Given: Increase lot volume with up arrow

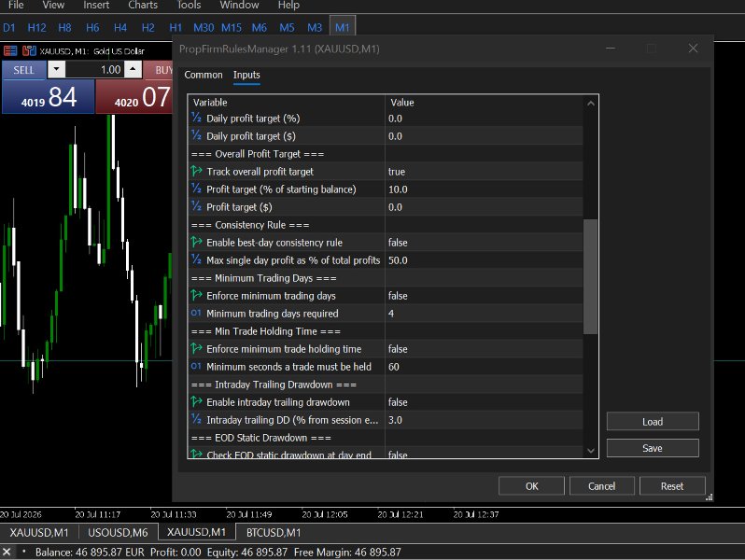Looking at the screenshot, I should click(133, 69).
